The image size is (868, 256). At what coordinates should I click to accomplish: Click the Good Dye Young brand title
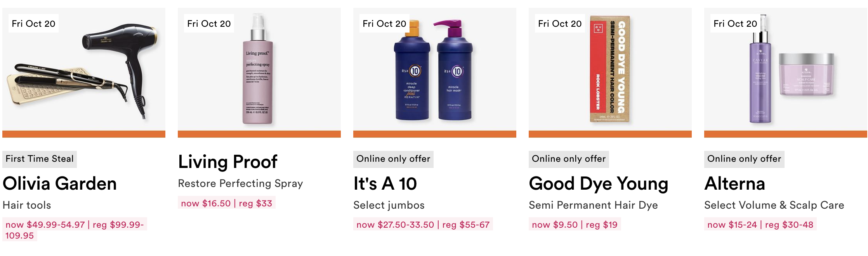(599, 183)
